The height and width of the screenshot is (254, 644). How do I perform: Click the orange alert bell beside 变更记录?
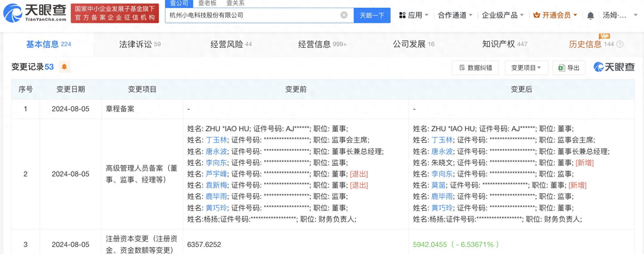pyautogui.click(x=64, y=67)
